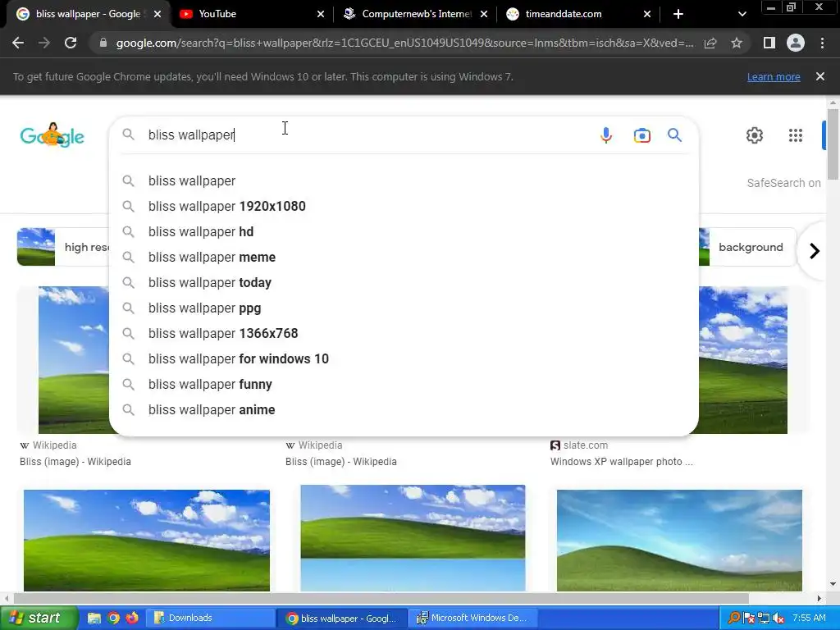The width and height of the screenshot is (840, 630).
Task: Launch Firefox from quick launch
Action: click(132, 618)
